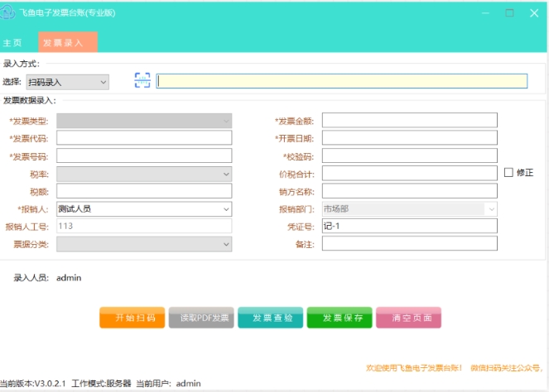This screenshot has height=392, width=549.
Task: Click the 读取PDF发票 button
Action: 201,318
